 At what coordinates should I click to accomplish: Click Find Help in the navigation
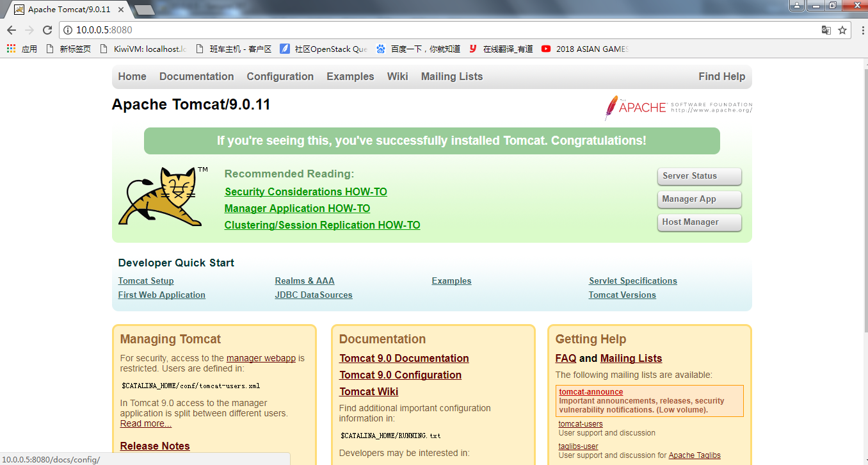pos(722,76)
